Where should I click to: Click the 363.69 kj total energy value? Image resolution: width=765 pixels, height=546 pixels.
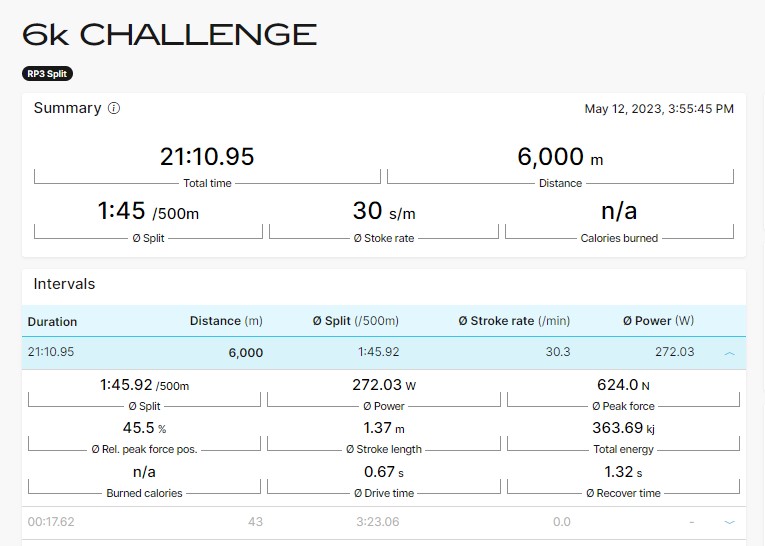(x=623, y=428)
